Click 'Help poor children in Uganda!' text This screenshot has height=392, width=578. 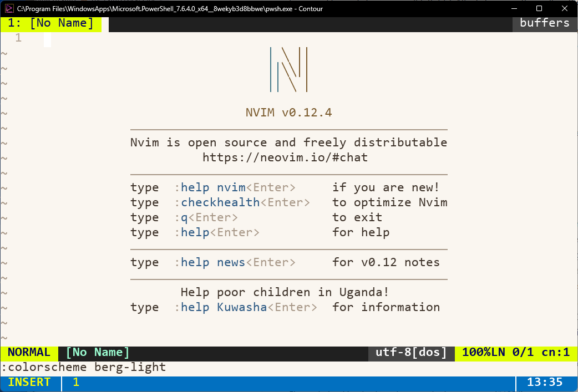coord(285,292)
